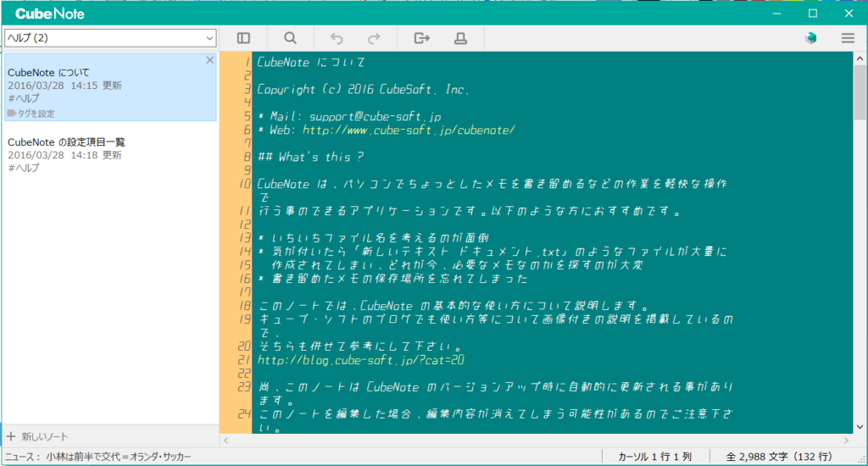Click the horizontal scroll left arrow
The height and width of the screenshot is (466, 868).
[x=225, y=441]
